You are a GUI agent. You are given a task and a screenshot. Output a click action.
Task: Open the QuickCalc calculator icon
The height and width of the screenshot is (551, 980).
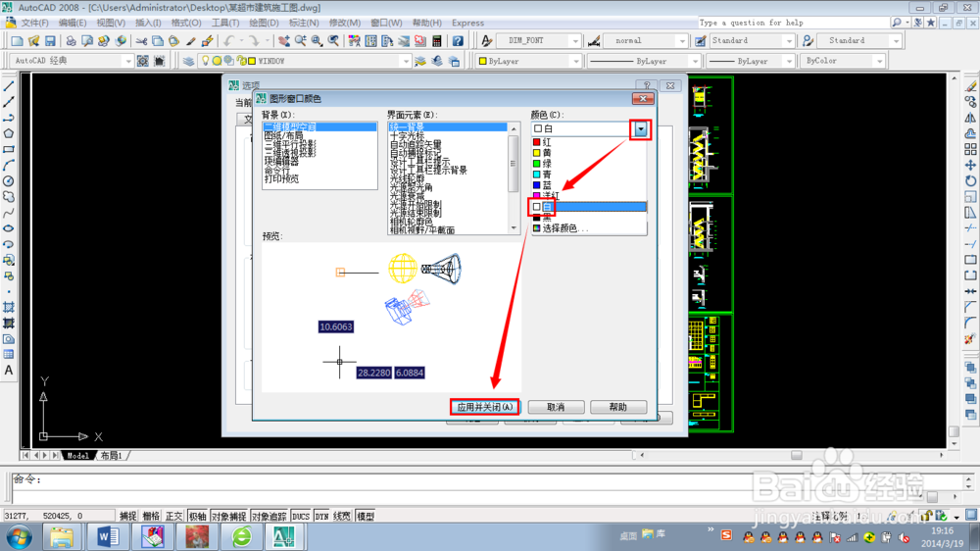pos(436,40)
